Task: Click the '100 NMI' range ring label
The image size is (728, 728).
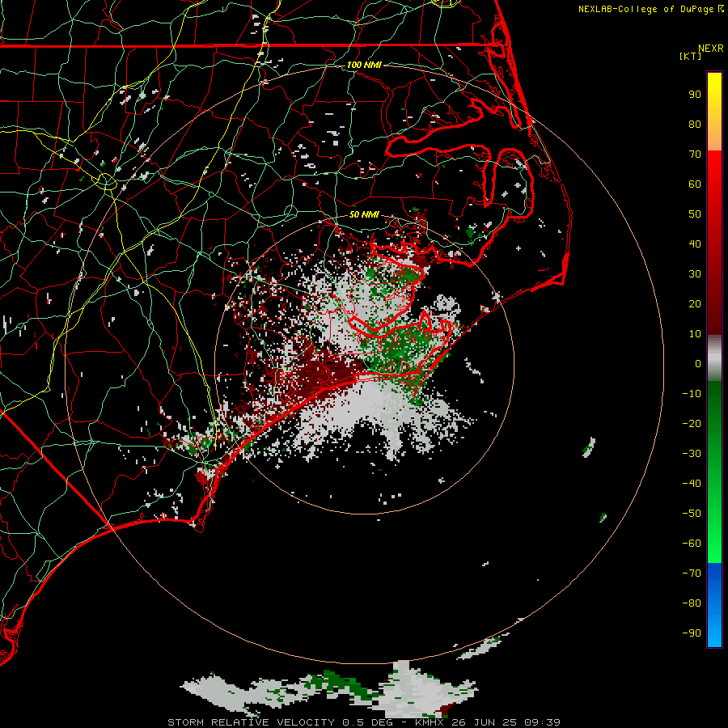Action: click(364, 65)
